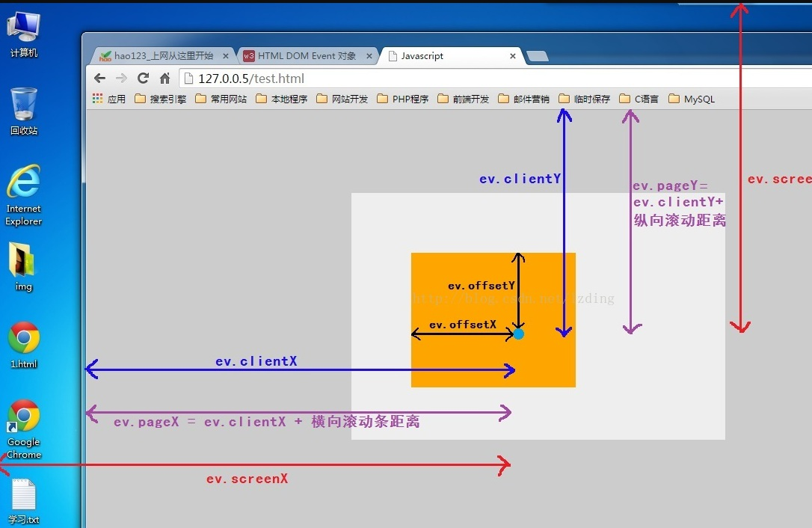Open the 学习.txt file on desktop
The image size is (812, 528).
[23, 501]
